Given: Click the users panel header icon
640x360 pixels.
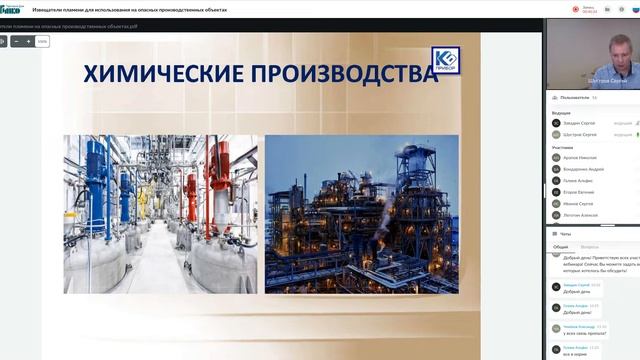Looking at the screenshot, I should point(555,98).
